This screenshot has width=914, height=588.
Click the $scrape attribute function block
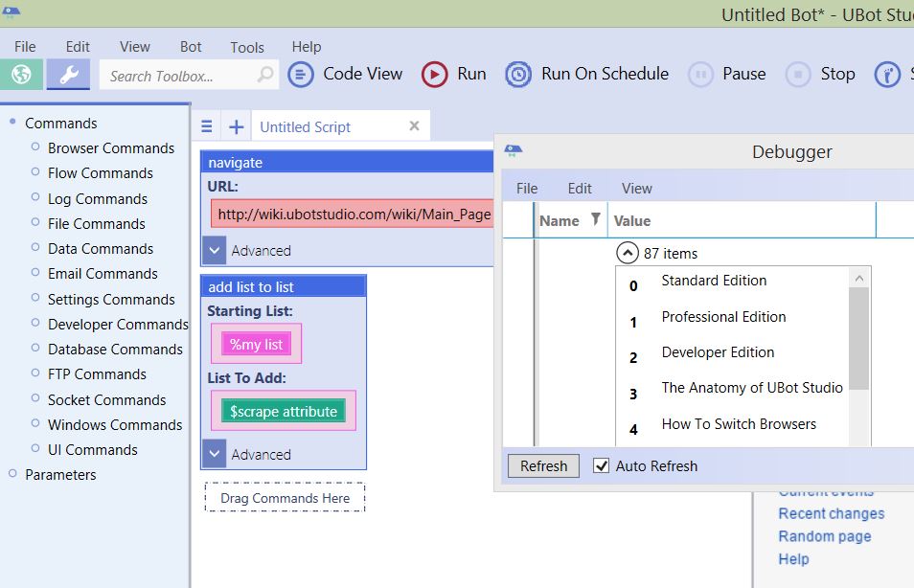pos(284,412)
